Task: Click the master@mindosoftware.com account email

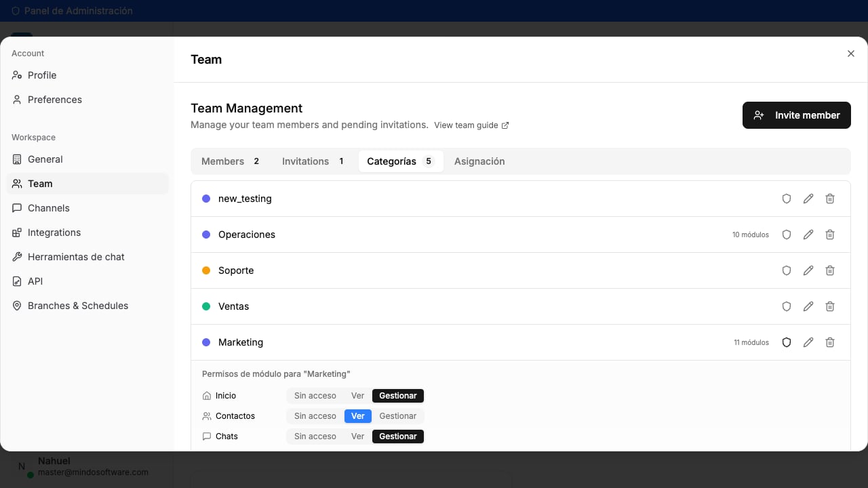Action: pos(93,472)
